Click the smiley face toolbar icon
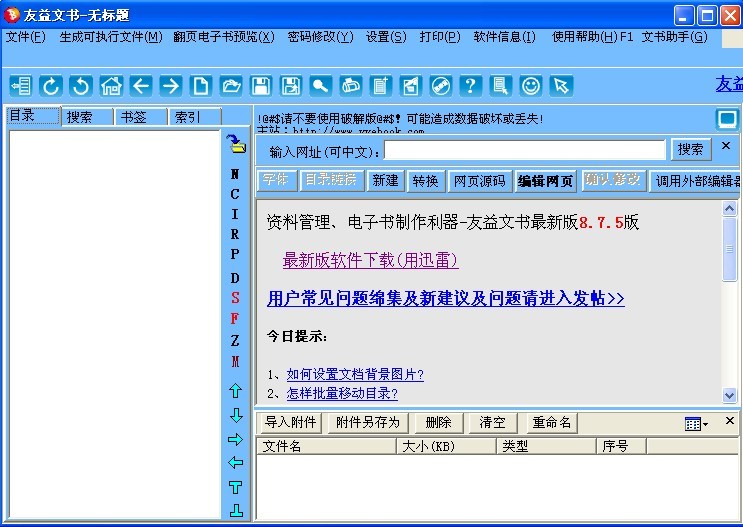This screenshot has width=743, height=527. tap(531, 86)
